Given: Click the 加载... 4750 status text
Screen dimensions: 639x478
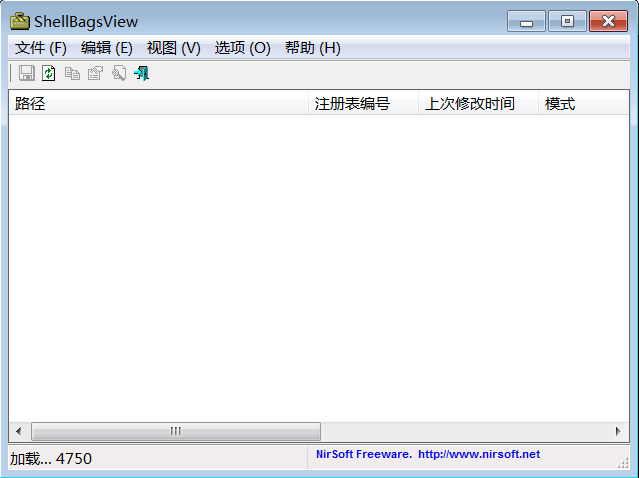Looking at the screenshot, I should (x=51, y=459).
